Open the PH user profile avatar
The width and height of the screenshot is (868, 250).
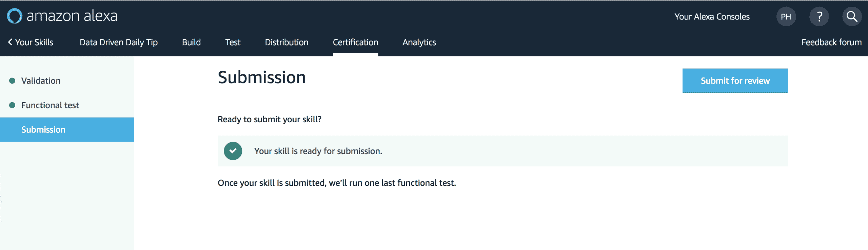coord(786,17)
